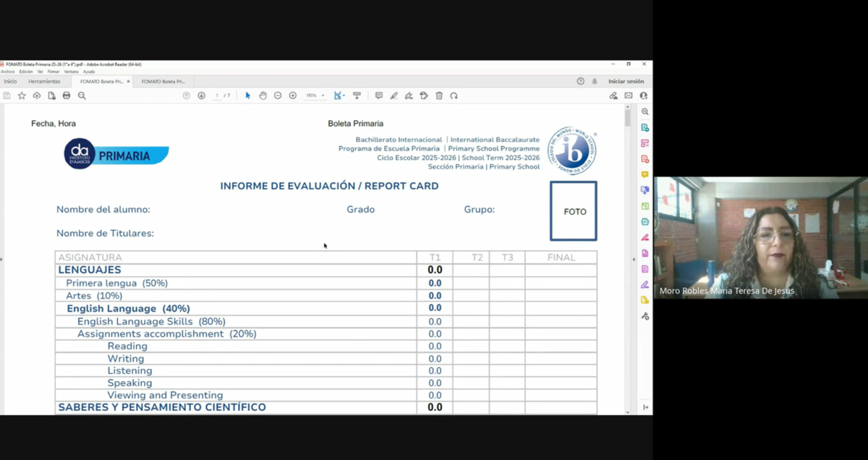The image size is (868, 460).
Task: Open the zoom percentage dropdown
Action: point(323,95)
